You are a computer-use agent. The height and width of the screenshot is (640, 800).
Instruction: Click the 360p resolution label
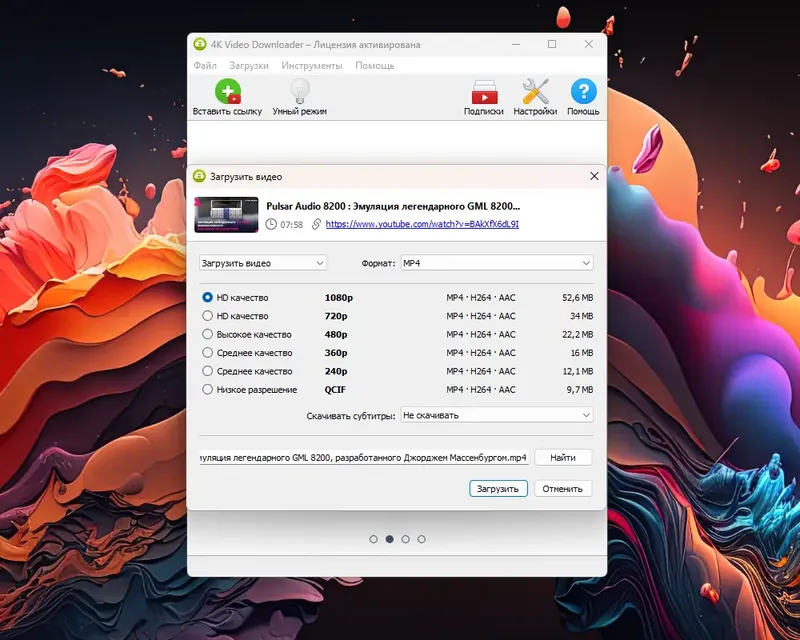[336, 352]
